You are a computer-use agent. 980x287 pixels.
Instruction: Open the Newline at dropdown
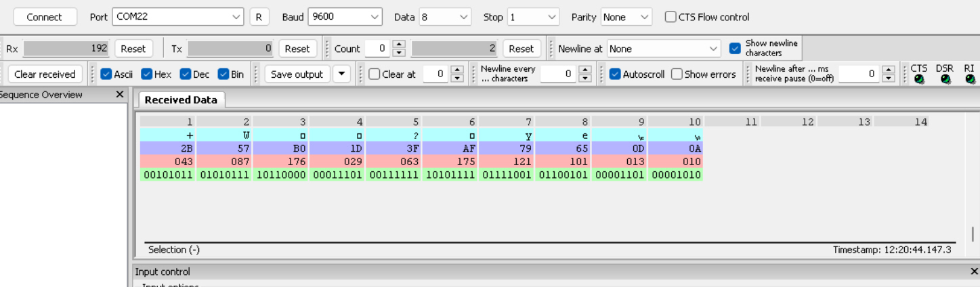pyautogui.click(x=664, y=49)
